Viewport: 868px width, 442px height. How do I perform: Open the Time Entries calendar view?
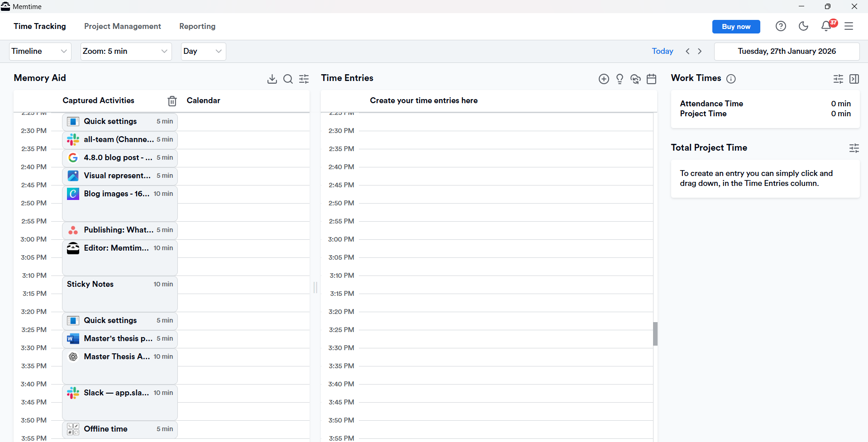coord(651,79)
